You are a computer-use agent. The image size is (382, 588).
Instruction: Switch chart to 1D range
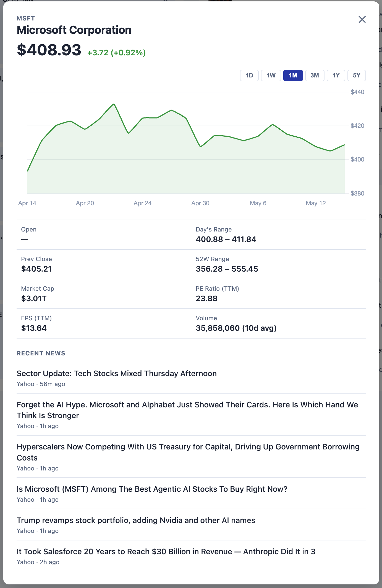pos(249,76)
